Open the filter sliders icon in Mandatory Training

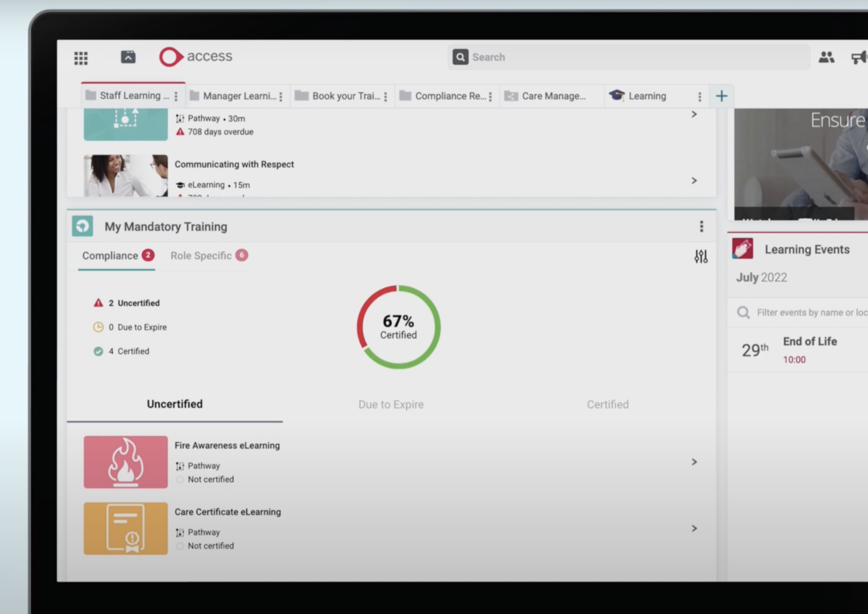tap(700, 256)
